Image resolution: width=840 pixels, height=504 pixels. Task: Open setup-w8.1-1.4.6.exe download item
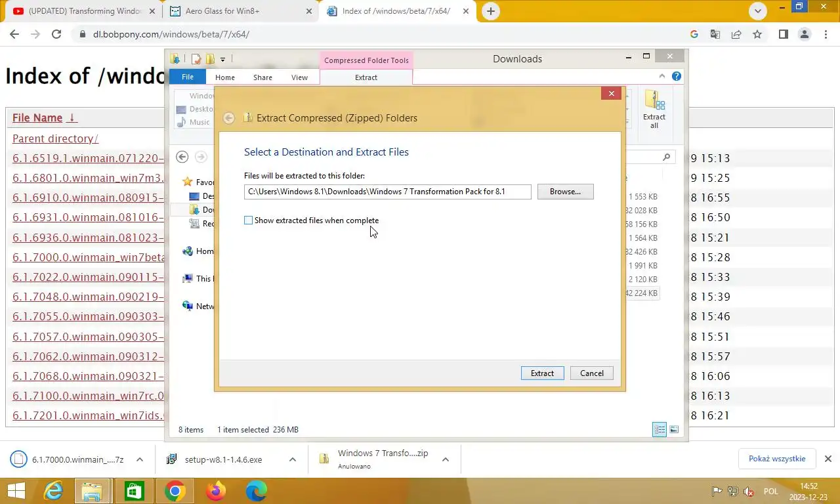223,459
